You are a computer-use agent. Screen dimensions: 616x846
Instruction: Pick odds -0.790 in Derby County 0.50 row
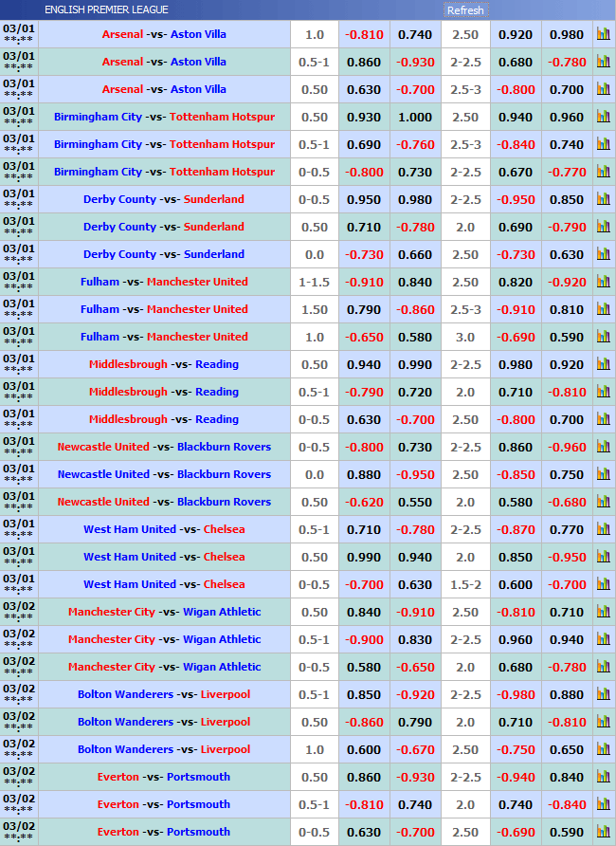(567, 228)
